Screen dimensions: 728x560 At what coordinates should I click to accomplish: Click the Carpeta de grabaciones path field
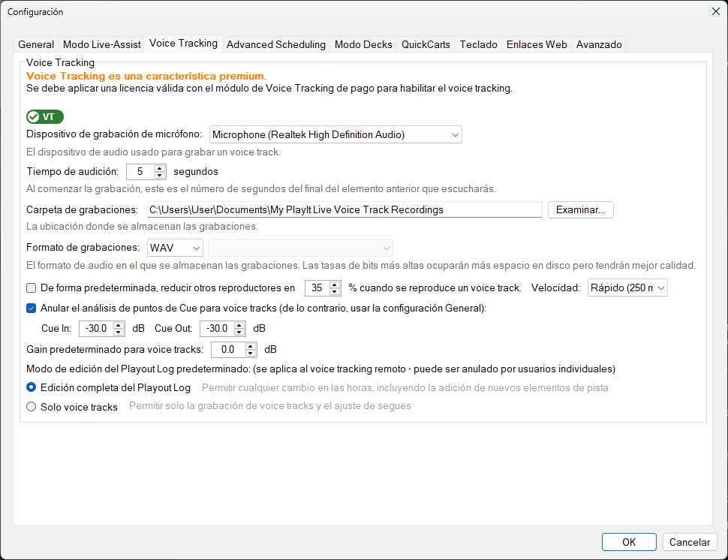coord(344,210)
